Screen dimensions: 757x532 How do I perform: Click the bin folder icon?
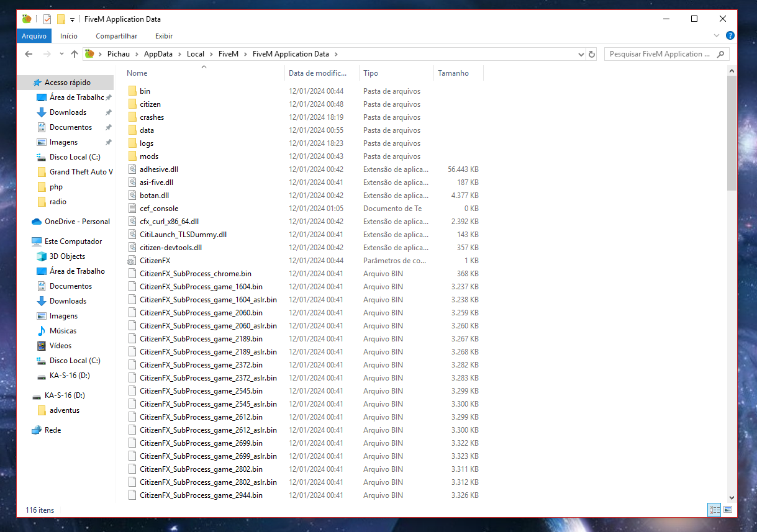pyautogui.click(x=132, y=91)
